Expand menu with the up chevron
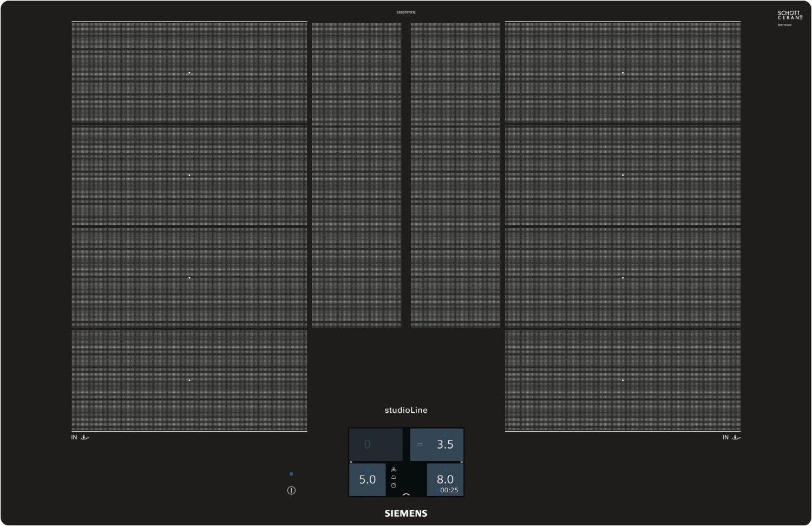 point(406,493)
